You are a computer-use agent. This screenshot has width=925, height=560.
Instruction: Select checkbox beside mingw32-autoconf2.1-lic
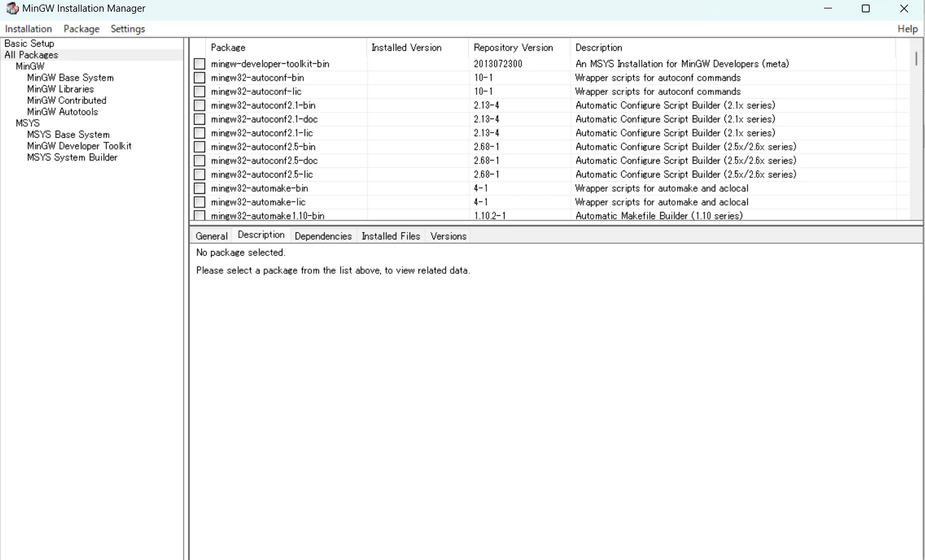(199, 133)
